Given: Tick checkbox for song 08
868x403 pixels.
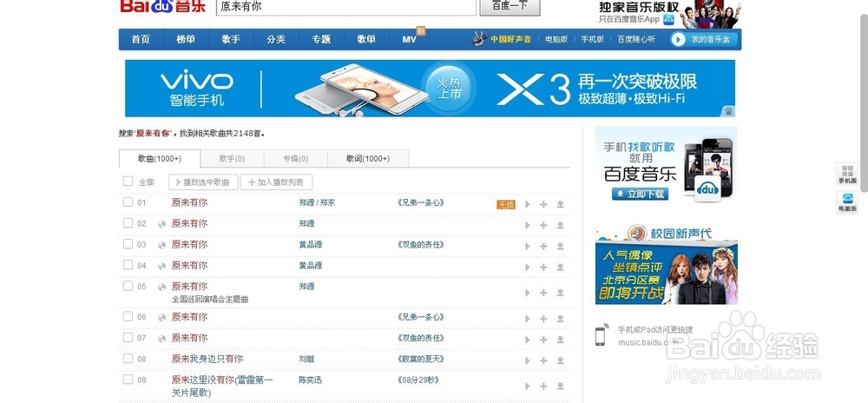Looking at the screenshot, I should [x=128, y=358].
